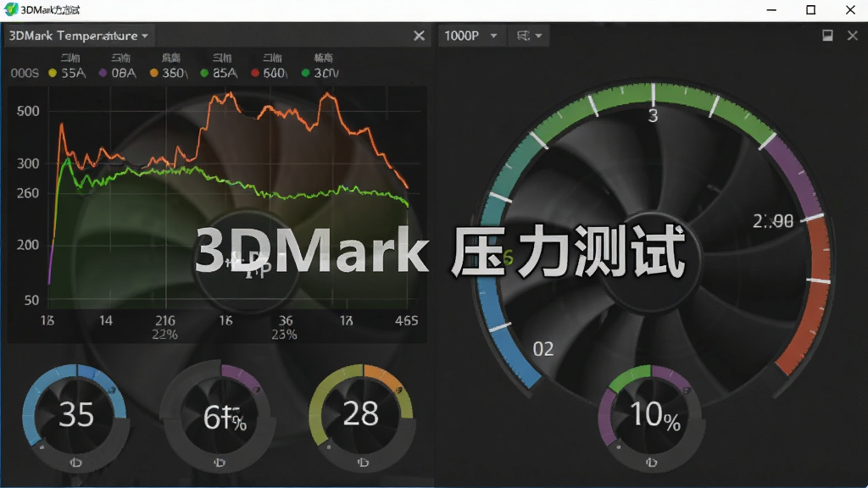Viewport: 868px width, 488px height.
Task: Toggle the purple 08A legend series
Action: (117, 73)
